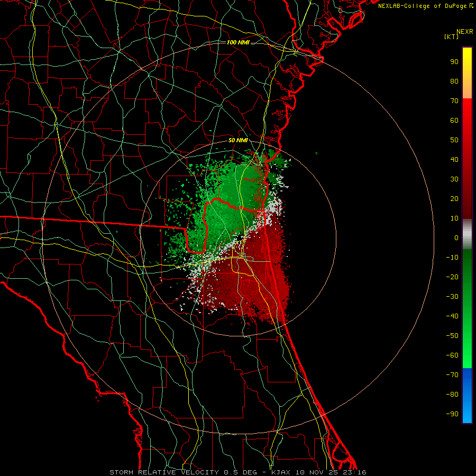Image resolution: width=476 pixels, height=476 pixels.
Task: Click the 60 value on the velocity scale
Action: pos(454,121)
